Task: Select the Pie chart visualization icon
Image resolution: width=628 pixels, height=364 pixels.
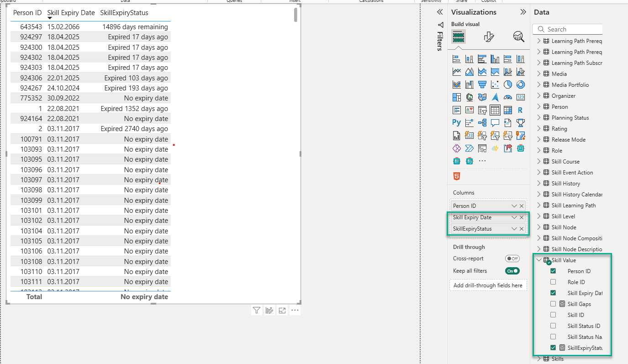Action: 509,84
